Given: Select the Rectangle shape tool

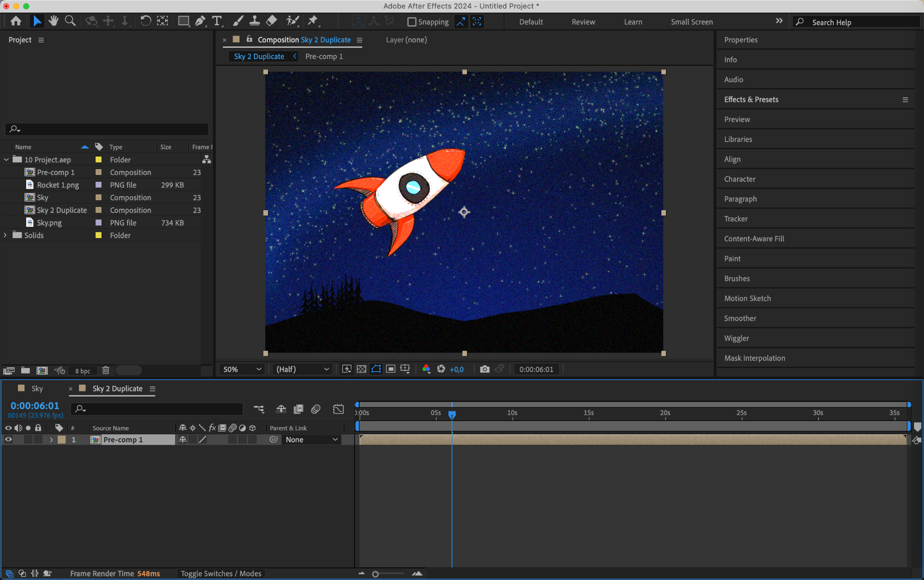Looking at the screenshot, I should click(x=183, y=21).
